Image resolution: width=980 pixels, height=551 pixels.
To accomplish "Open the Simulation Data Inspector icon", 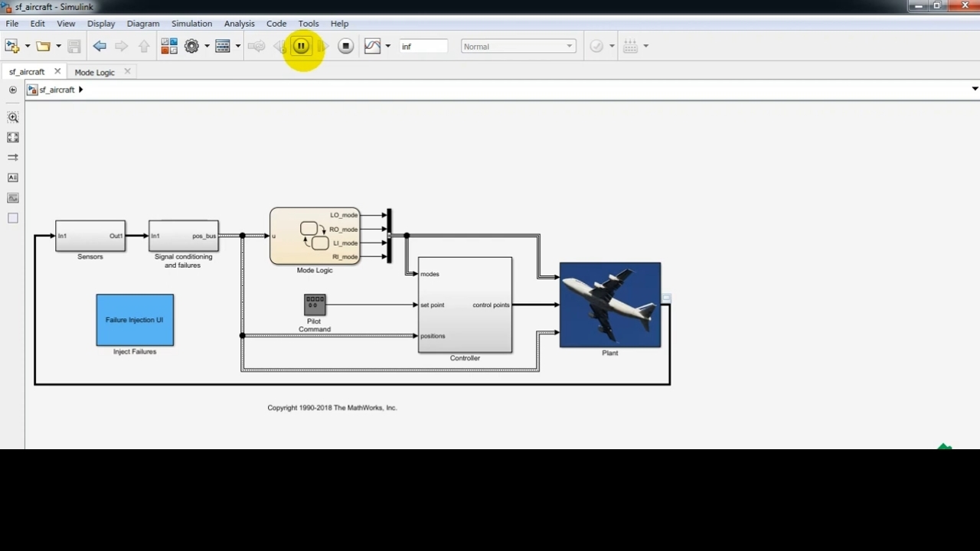I will (372, 47).
